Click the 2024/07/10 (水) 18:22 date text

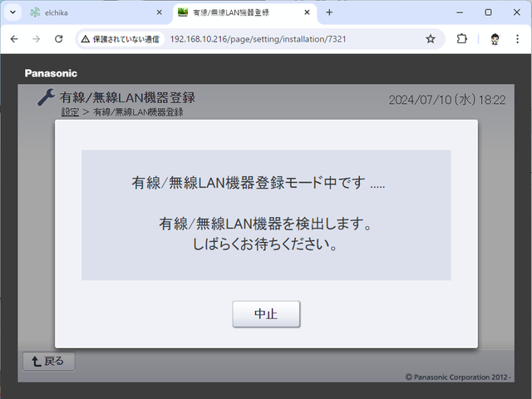click(447, 100)
